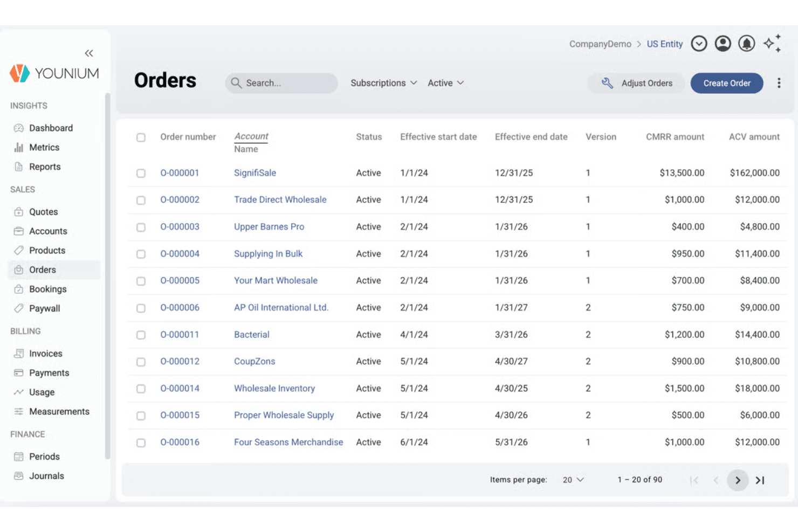Click the Create Order button

pyautogui.click(x=727, y=83)
